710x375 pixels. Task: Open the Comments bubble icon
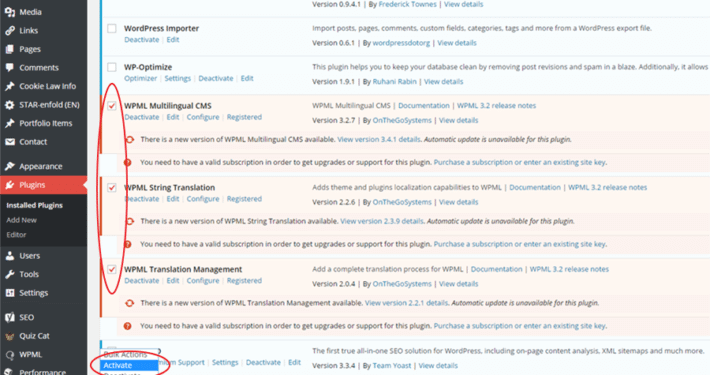click(10, 67)
